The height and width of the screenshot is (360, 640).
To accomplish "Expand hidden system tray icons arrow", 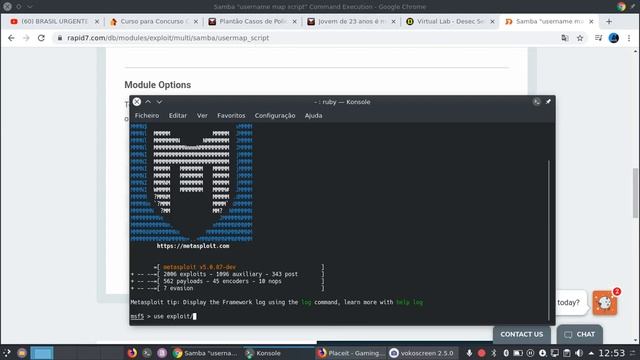I will pos(591,353).
